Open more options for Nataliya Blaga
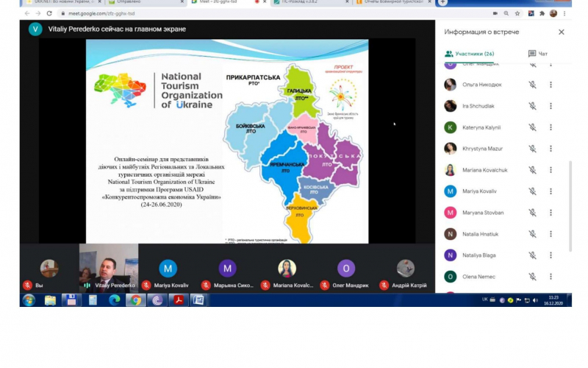Screen dimensions: 588x368 point(551,255)
